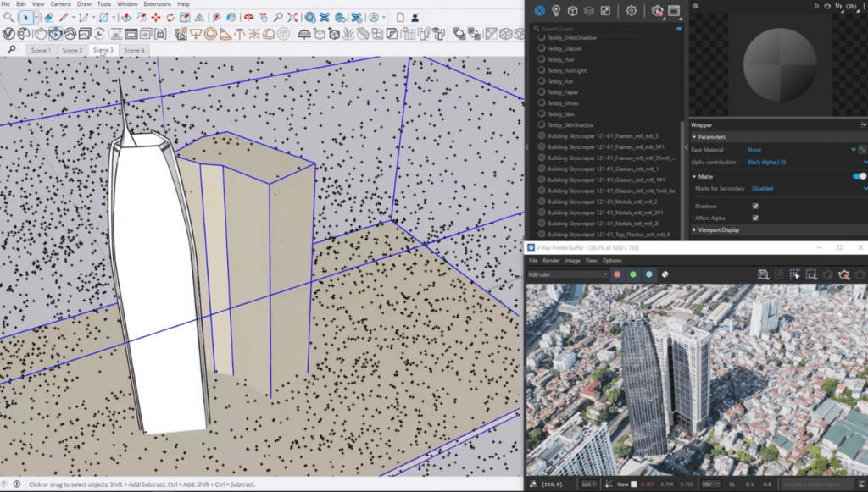Select the Materials category in V-Ray Asset Editor
868x492 pixels.
pyautogui.click(x=540, y=10)
